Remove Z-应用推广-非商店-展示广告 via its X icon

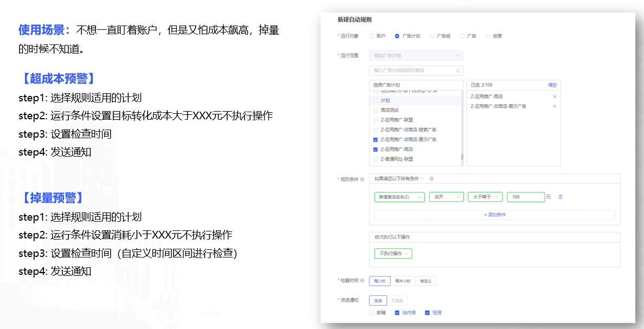pyautogui.click(x=554, y=106)
